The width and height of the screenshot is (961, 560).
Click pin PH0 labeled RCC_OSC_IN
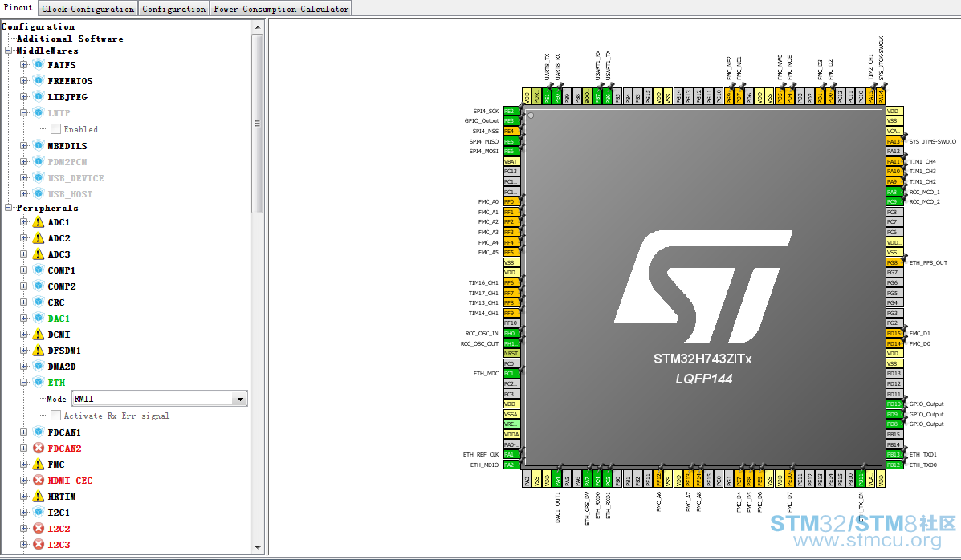[x=511, y=333]
